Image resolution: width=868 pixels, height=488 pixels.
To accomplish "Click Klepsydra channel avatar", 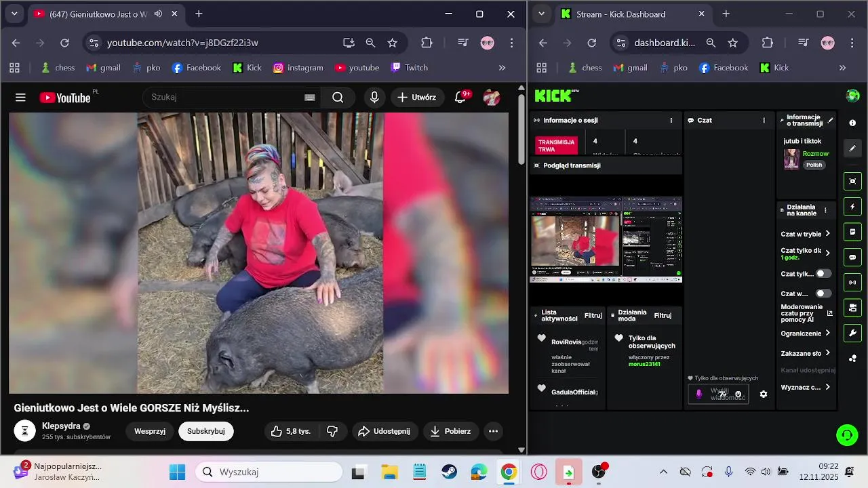I will click(24, 430).
